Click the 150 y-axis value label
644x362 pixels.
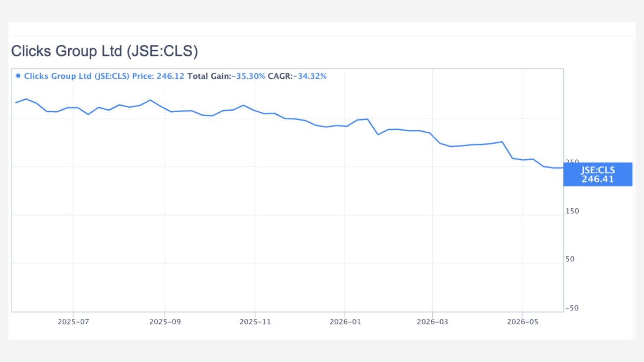(572, 211)
